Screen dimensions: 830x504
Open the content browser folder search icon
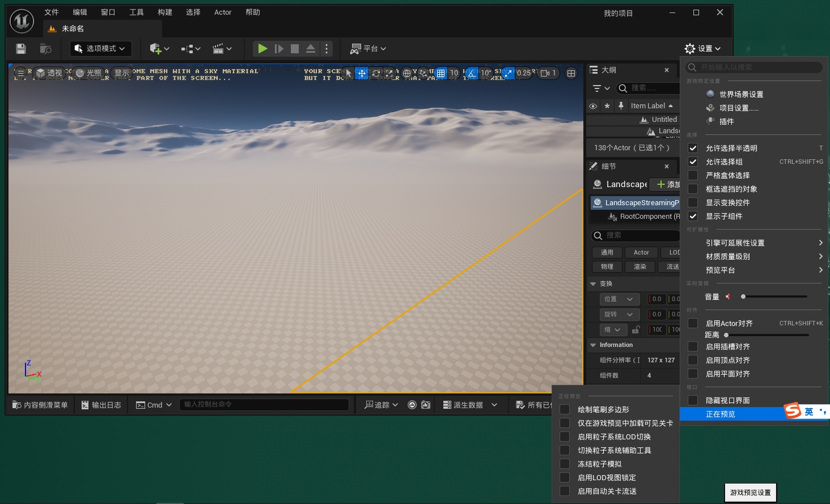[x=45, y=49]
